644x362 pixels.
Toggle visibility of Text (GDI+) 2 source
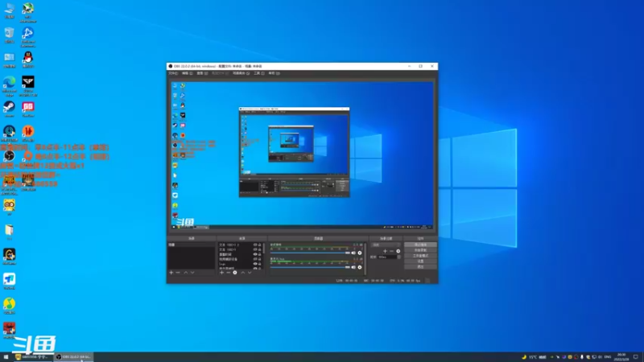(255, 245)
